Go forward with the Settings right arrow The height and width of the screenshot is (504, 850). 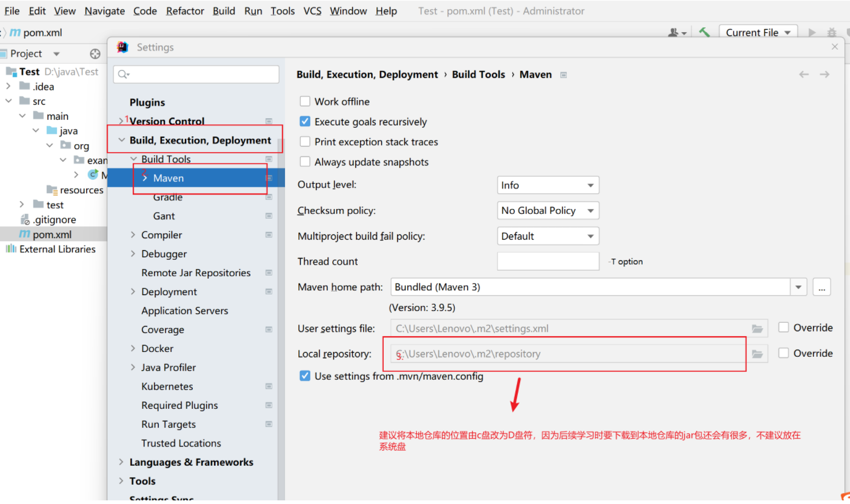coord(825,75)
